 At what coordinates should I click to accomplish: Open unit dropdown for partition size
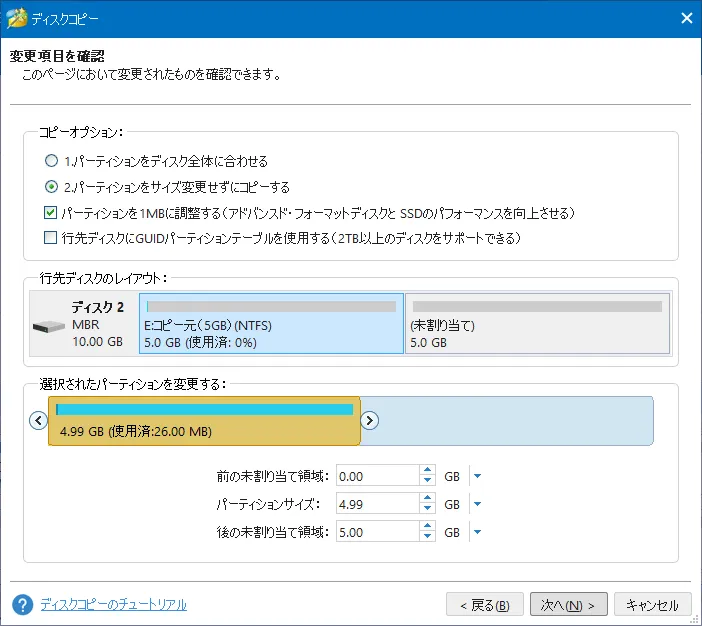click(x=477, y=505)
